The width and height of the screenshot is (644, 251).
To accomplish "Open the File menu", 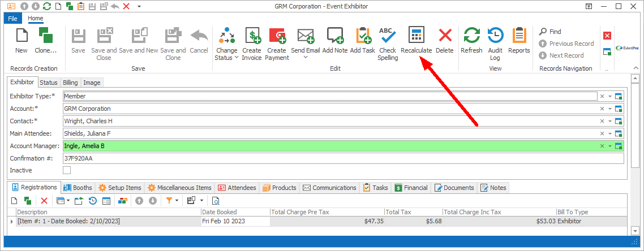I will coord(12,19).
